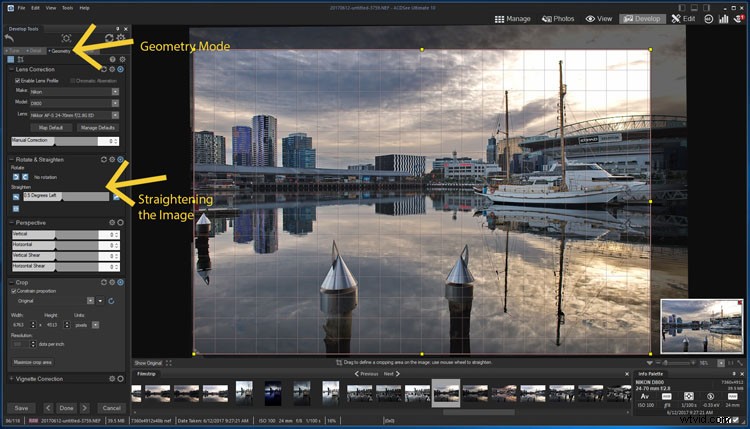Screen dimensions: 750x429
Task: Open the Lens Correction gear options
Action: (112, 69)
